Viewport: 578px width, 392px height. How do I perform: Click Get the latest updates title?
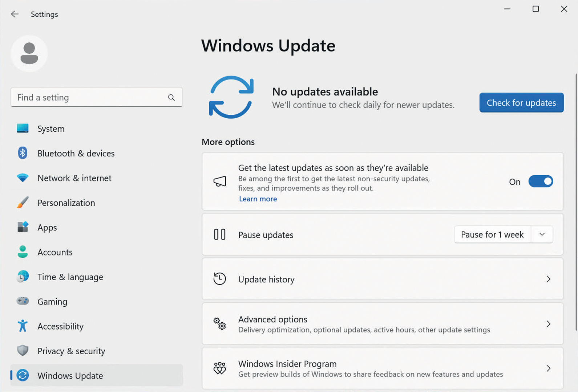tap(333, 168)
